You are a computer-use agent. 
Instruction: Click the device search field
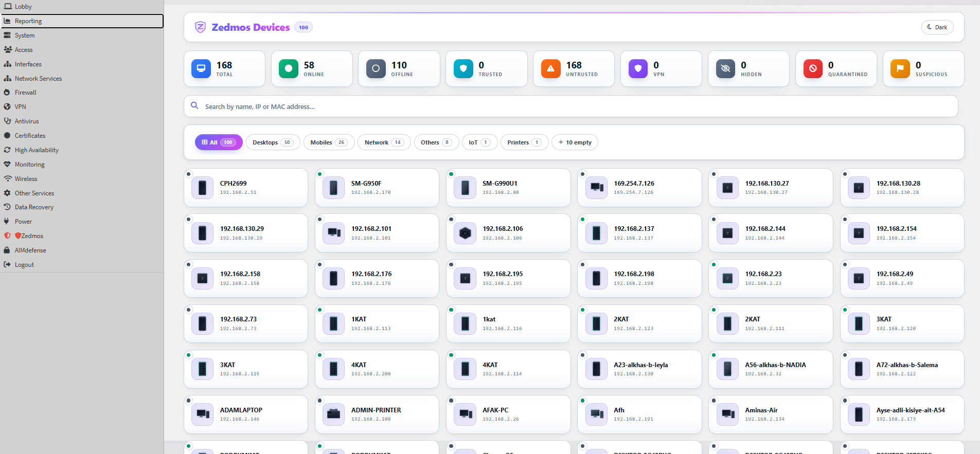(x=571, y=106)
